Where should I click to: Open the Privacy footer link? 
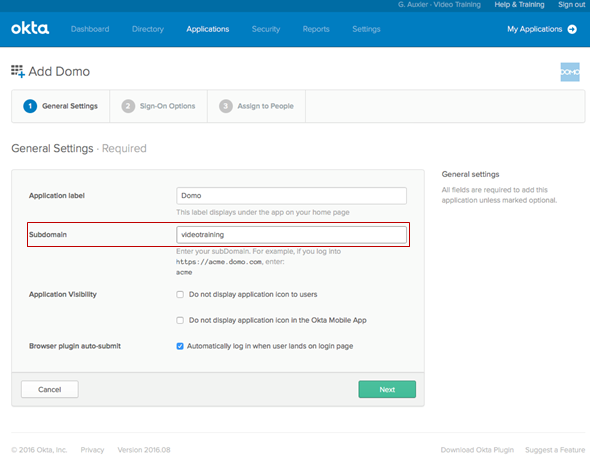pyautogui.click(x=92, y=450)
